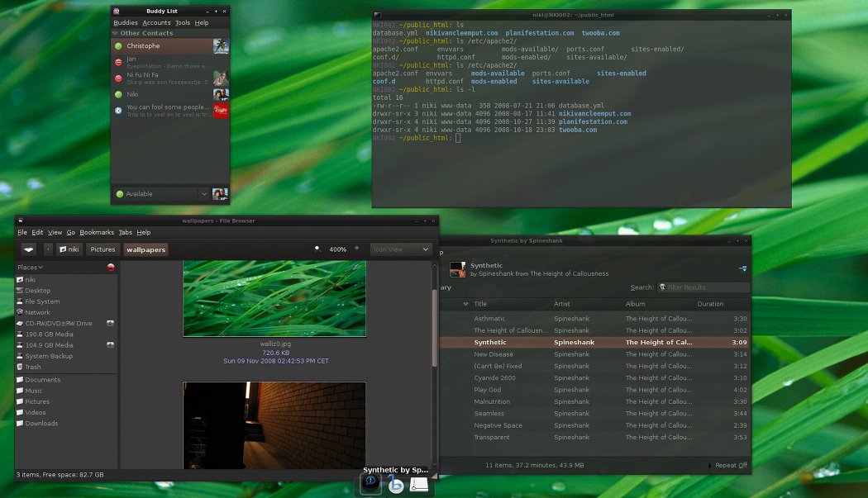Eject the CD-RW/DVD±RW Drive
The image size is (868, 498).
(x=110, y=323)
